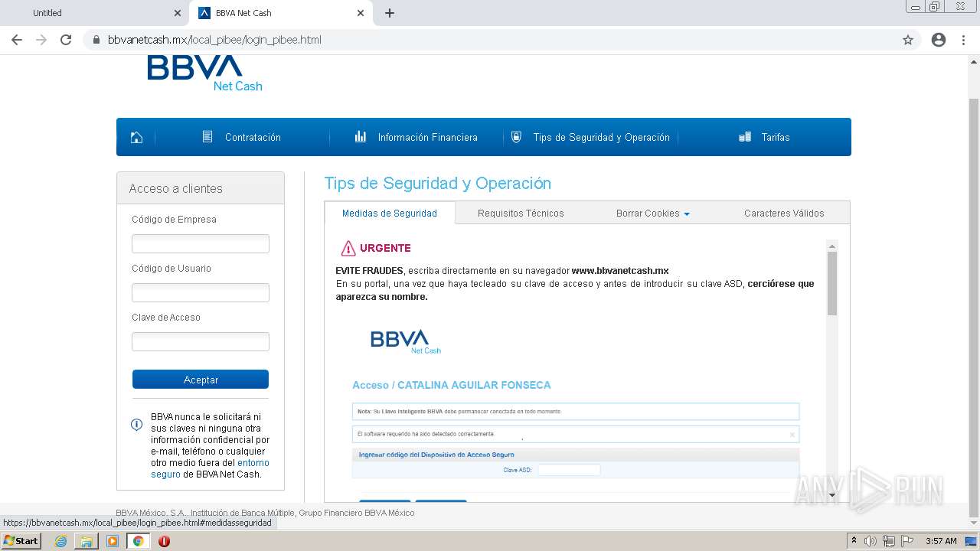
Task: Click scroll-up arrow of tips panel
Action: pyautogui.click(x=832, y=246)
